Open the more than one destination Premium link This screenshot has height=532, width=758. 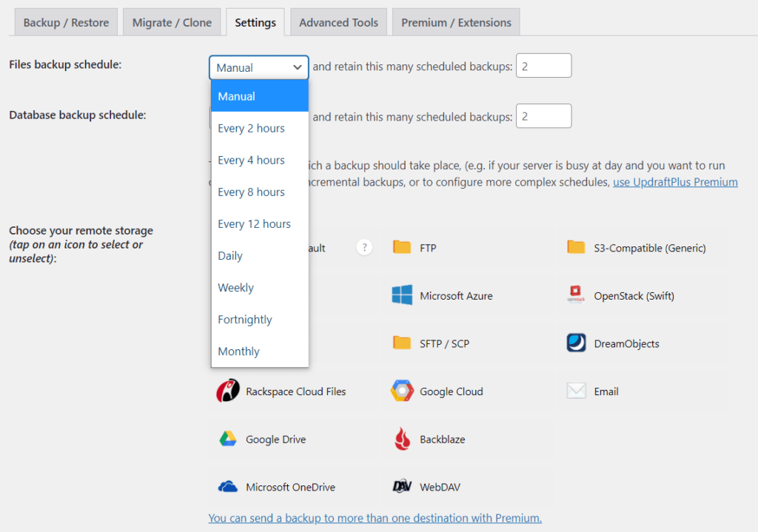pyautogui.click(x=375, y=518)
